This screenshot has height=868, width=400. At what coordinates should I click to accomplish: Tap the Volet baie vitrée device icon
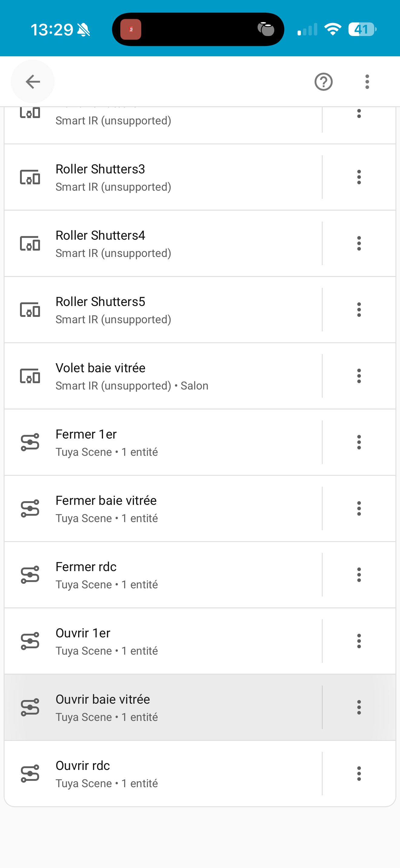pyautogui.click(x=30, y=376)
